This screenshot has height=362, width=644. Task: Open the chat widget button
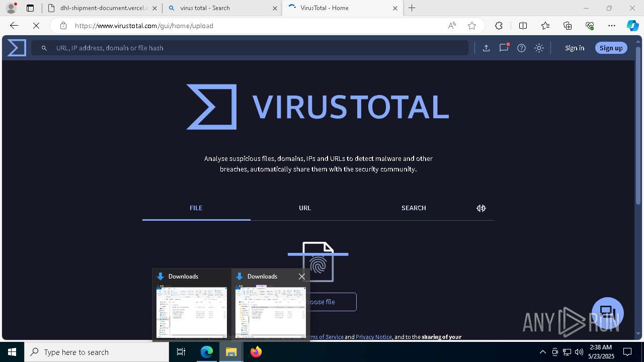click(x=608, y=313)
